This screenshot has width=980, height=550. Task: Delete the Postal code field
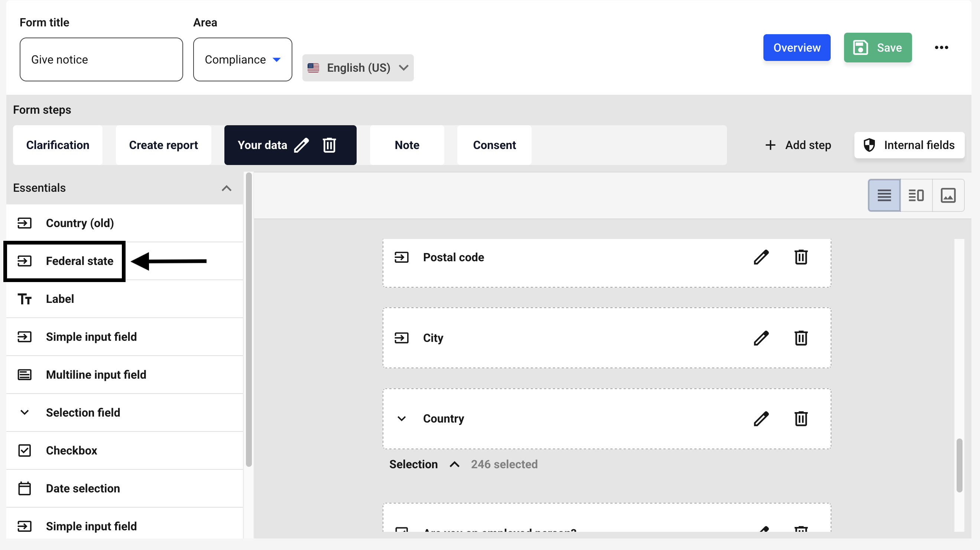[x=801, y=257]
